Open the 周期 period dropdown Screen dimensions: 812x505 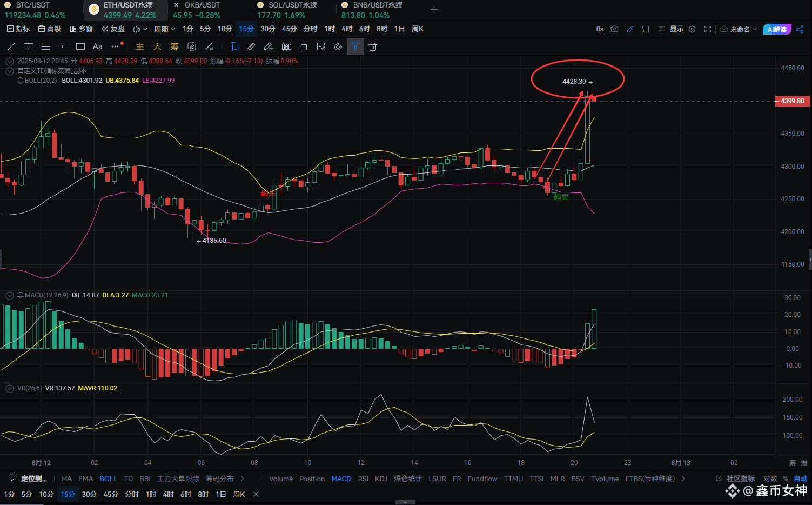point(164,29)
